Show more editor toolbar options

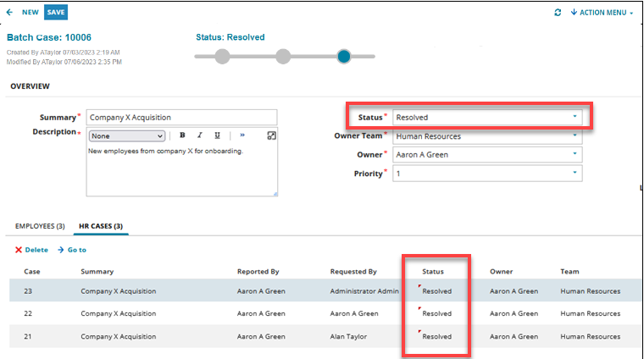pyautogui.click(x=242, y=135)
